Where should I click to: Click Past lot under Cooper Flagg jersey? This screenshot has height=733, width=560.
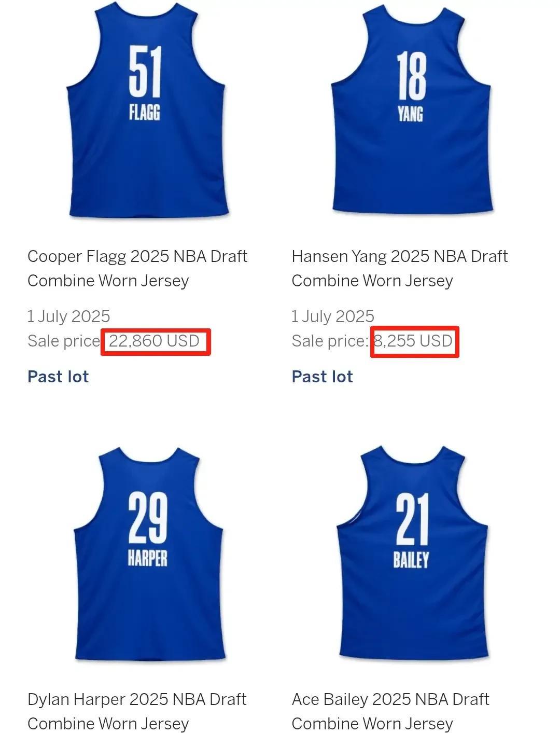[x=58, y=377]
